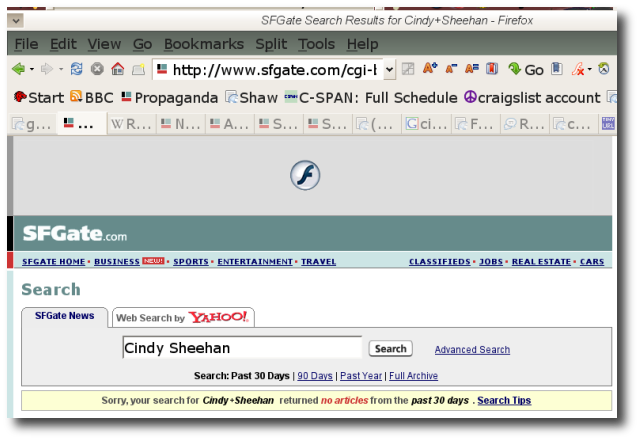Open the BBC feed bookmark
640x441 pixels.
(x=91, y=97)
